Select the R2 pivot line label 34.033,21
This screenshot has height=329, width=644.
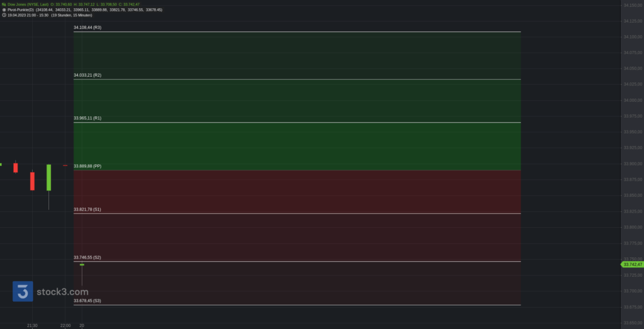[x=87, y=75]
